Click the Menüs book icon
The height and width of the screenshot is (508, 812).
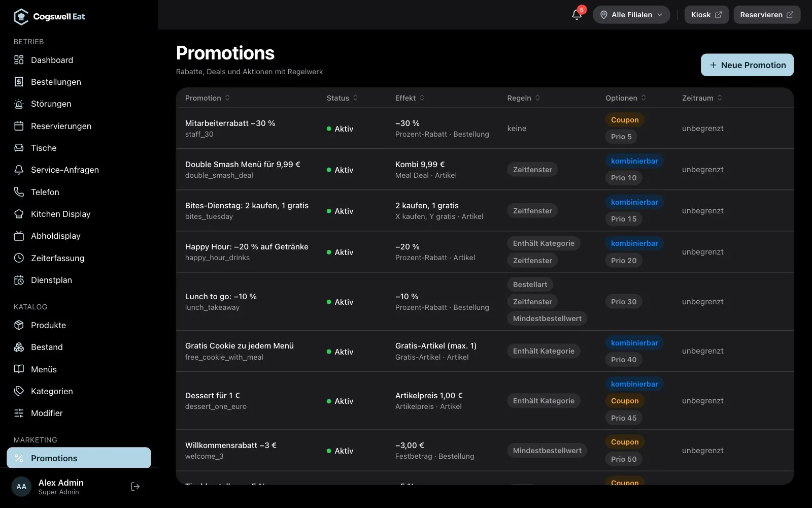click(19, 369)
